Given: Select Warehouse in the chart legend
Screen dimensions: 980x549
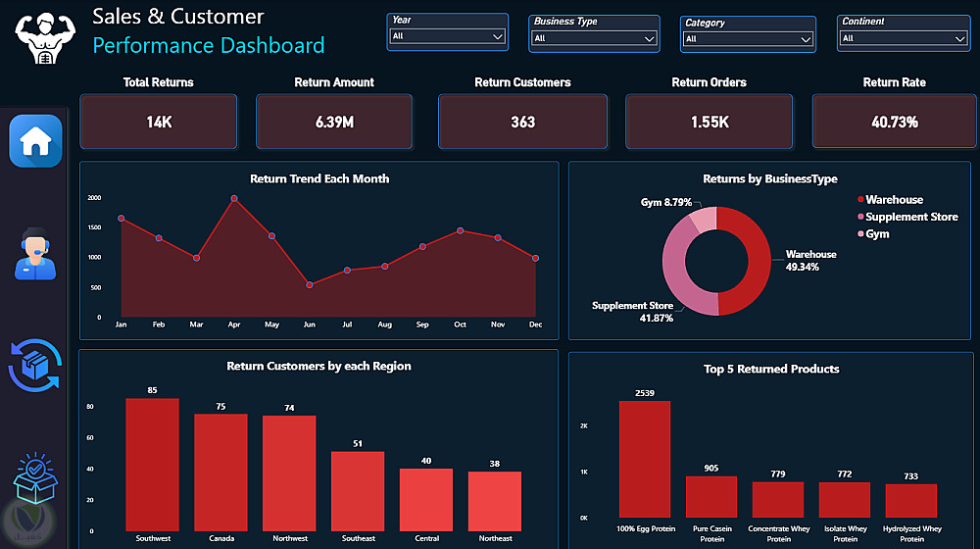Looking at the screenshot, I should point(890,199).
